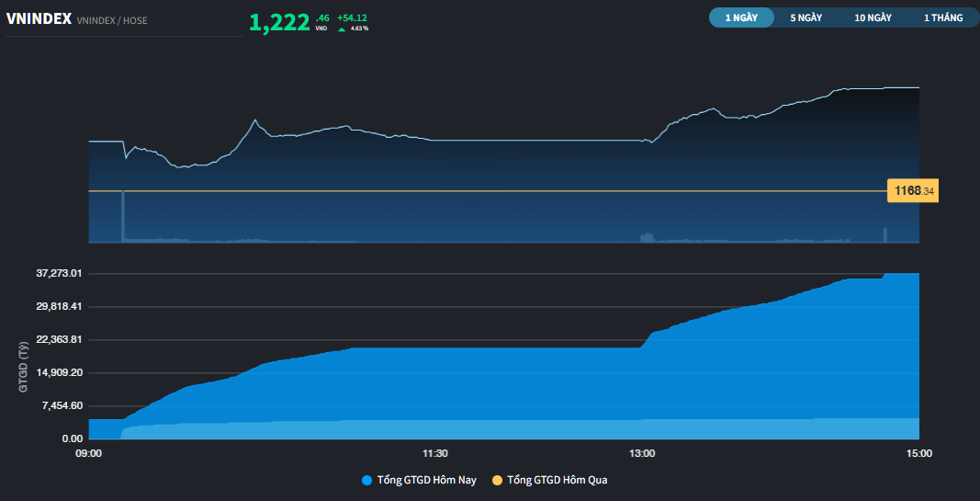This screenshot has width=980, height=501.
Task: Open the 10 NGÀY chart range
Action: coord(873,17)
